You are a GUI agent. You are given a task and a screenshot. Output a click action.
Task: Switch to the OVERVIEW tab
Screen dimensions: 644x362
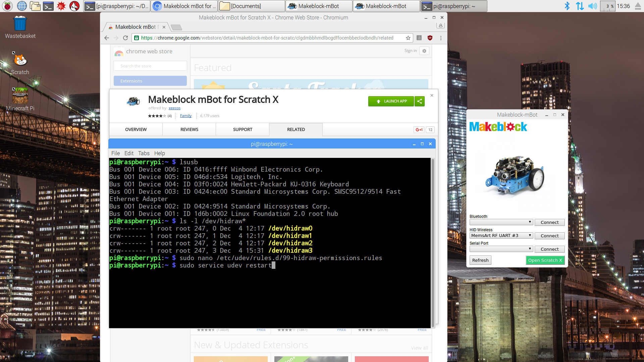click(x=136, y=130)
